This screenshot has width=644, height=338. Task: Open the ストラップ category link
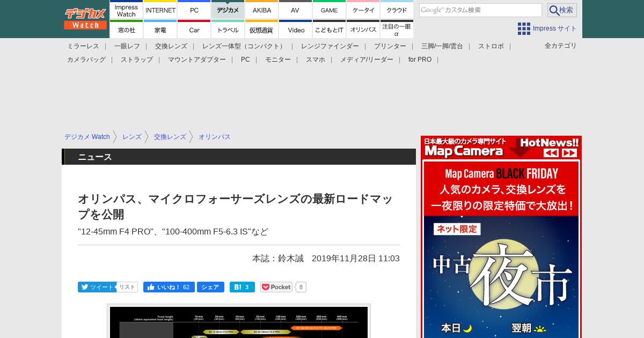click(137, 60)
